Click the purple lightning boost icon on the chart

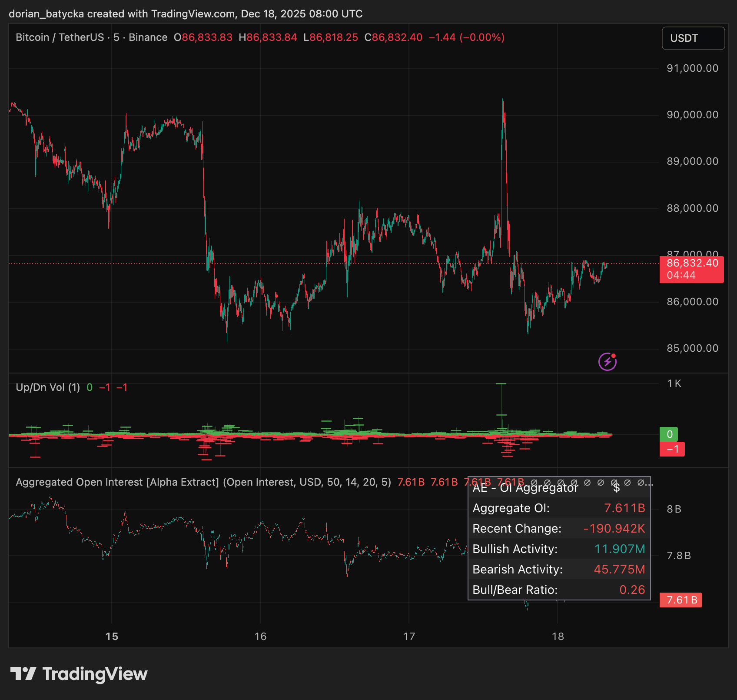tap(607, 362)
